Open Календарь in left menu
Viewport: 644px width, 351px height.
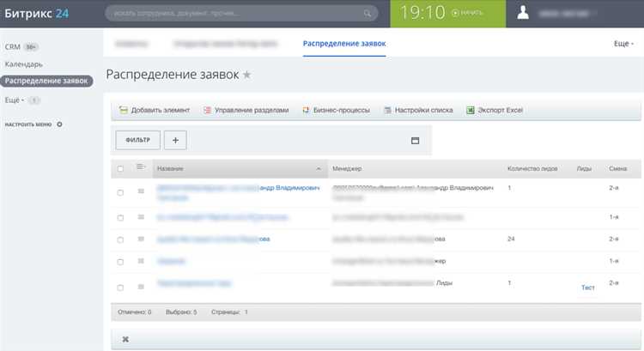tap(24, 64)
